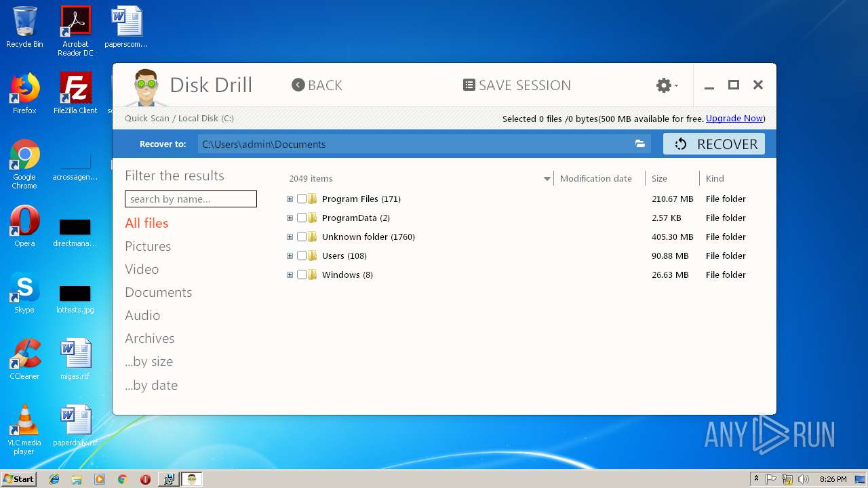Browse for recovery folder icon
The height and width of the screenshot is (488, 868).
(639, 144)
